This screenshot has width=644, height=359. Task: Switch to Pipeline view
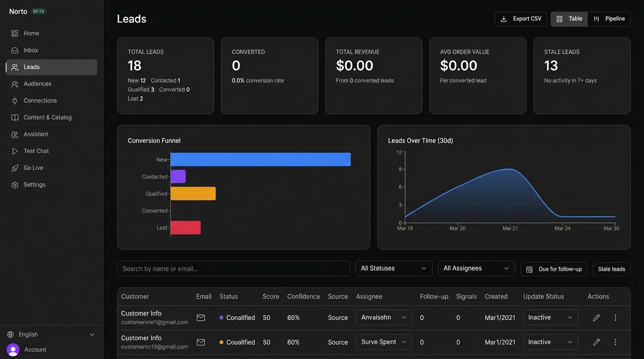[x=609, y=19]
